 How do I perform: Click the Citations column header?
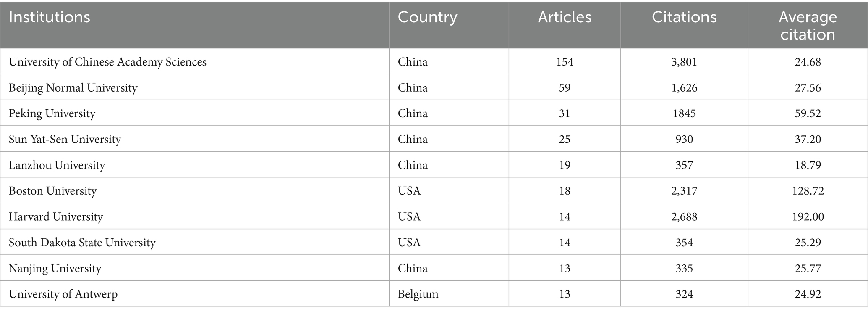[x=684, y=17]
